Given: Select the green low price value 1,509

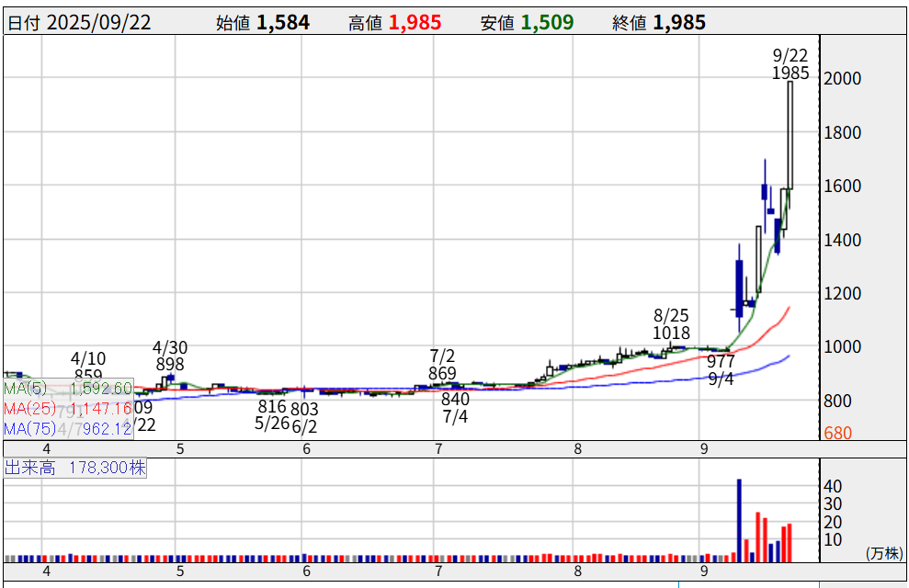Looking at the screenshot, I should click(x=547, y=23).
